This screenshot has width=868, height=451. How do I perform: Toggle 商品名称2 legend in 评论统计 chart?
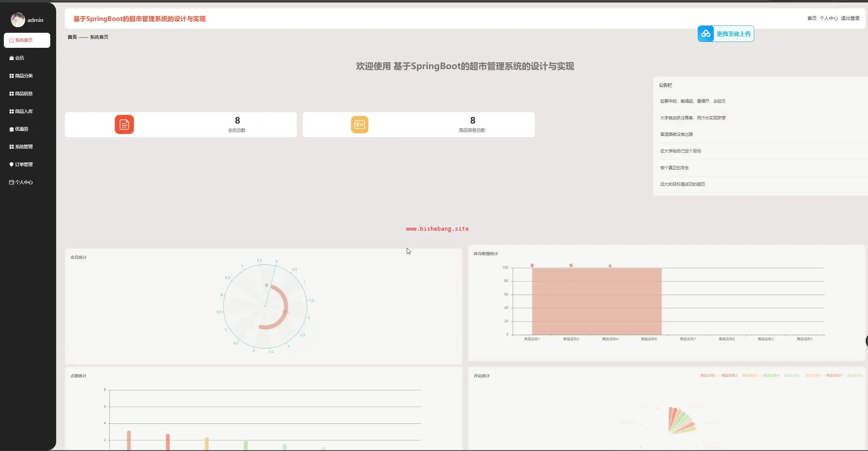(729, 375)
